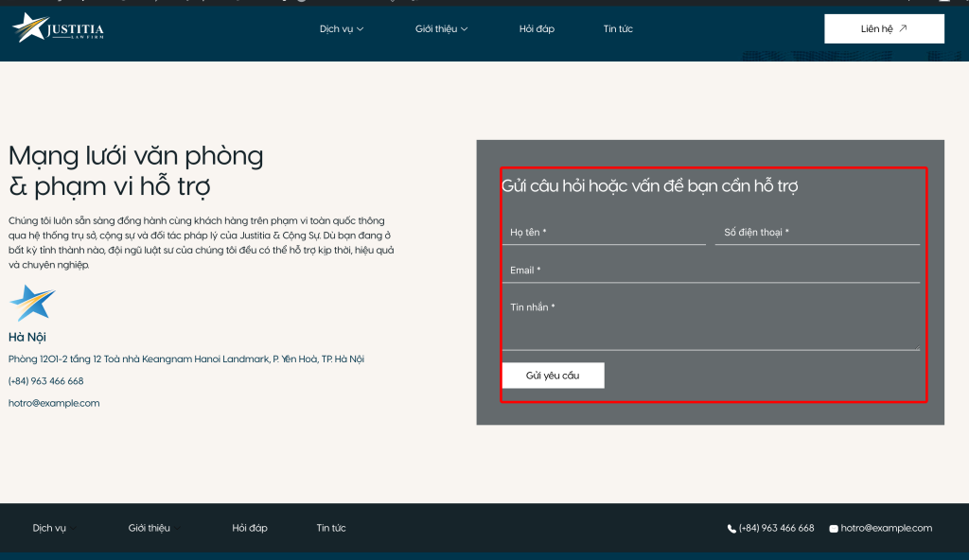
Task: Click the Hà Nội office phone number
Action: [45, 381]
